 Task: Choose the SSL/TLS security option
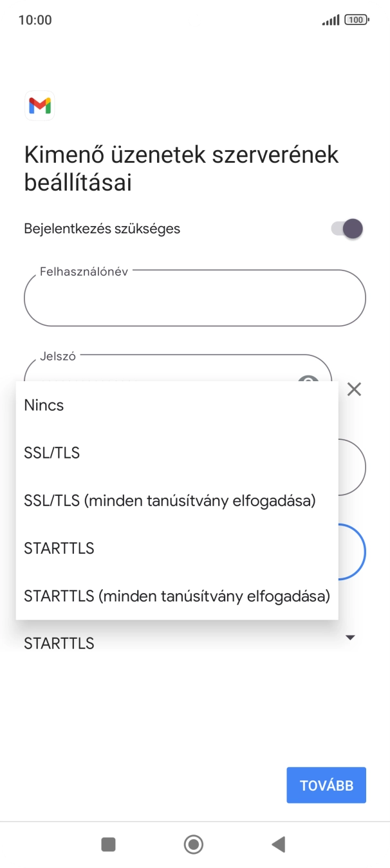[x=51, y=453]
